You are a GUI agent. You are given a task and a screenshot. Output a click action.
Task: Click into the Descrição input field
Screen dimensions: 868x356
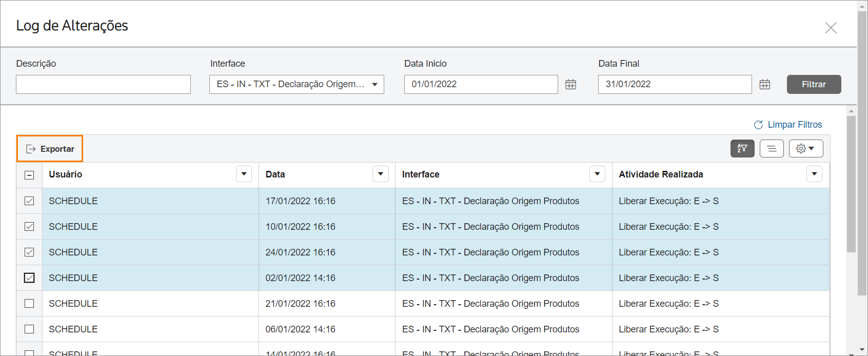point(103,84)
